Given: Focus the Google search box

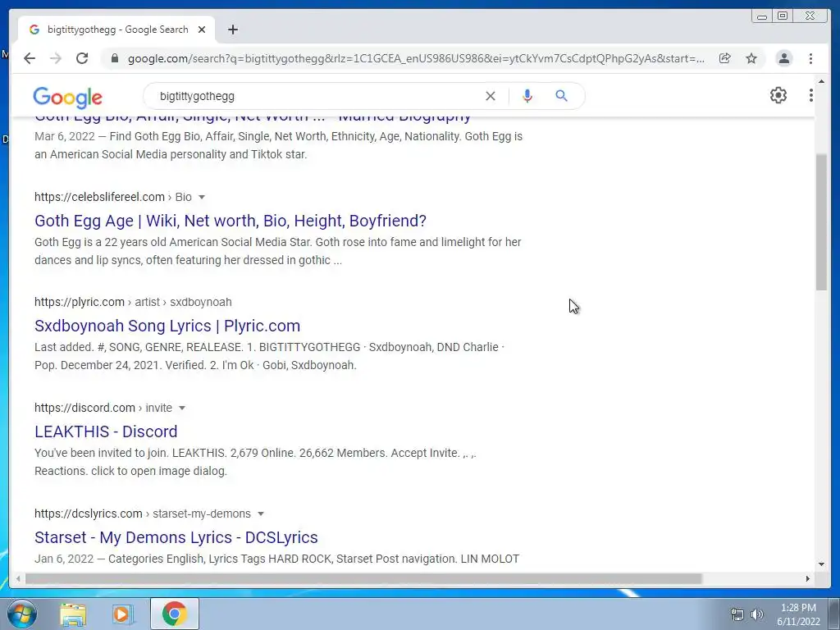Looking at the screenshot, I should (x=316, y=96).
